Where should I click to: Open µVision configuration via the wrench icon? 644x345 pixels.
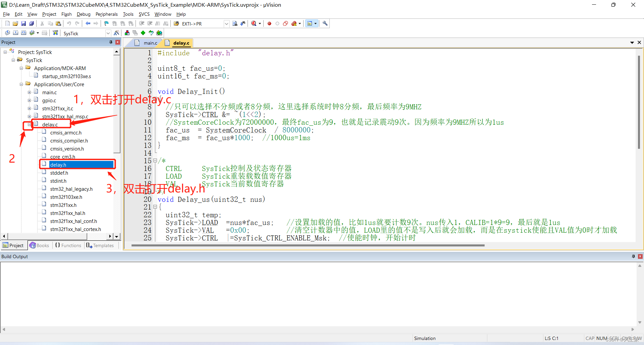pos(325,23)
